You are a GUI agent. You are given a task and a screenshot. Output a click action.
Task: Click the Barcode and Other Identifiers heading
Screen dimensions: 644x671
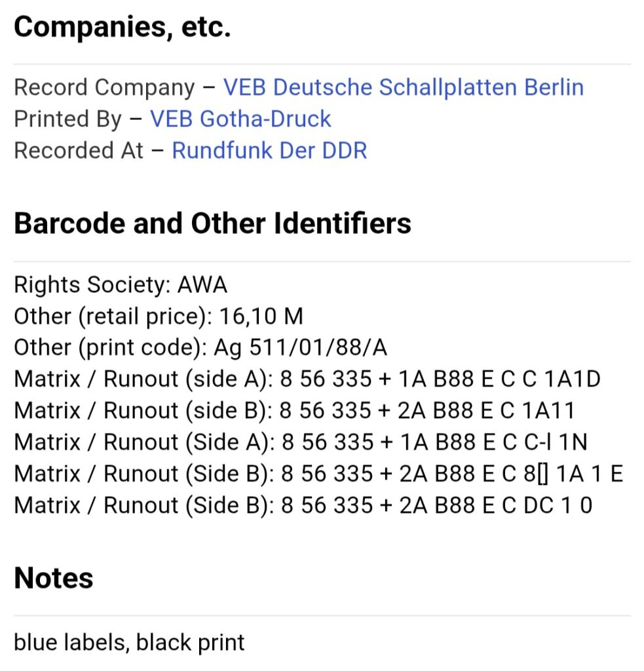coord(213,223)
